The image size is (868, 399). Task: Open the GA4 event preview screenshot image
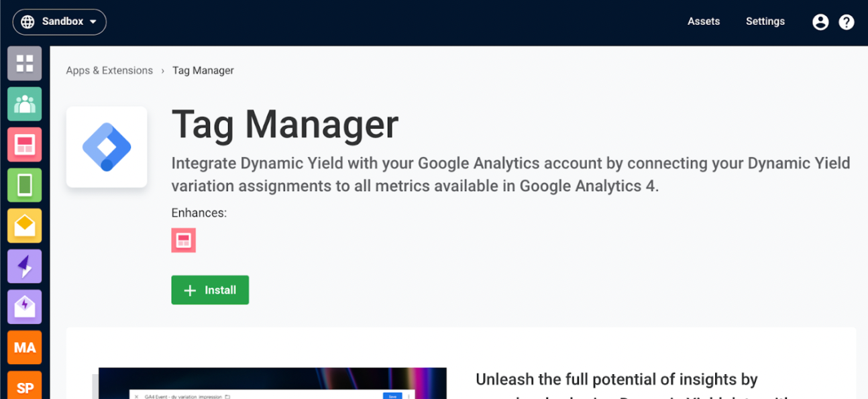tap(272, 383)
